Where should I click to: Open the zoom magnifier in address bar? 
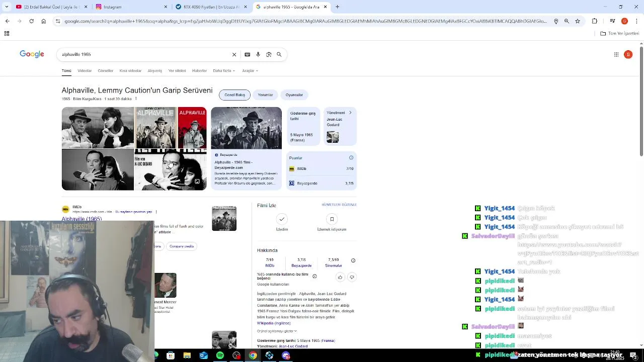pos(567,21)
